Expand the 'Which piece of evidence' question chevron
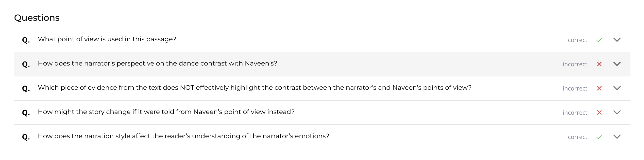The width and height of the screenshot is (644, 160). (x=617, y=88)
